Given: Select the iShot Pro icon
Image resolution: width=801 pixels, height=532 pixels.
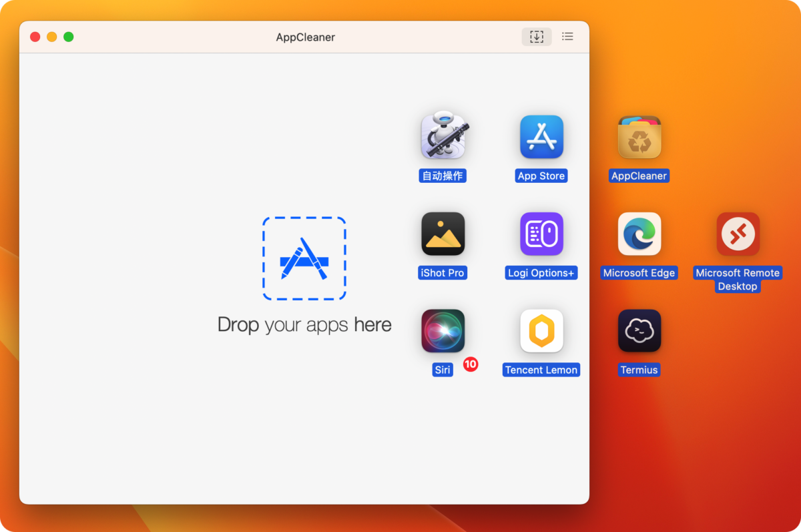Looking at the screenshot, I should coord(443,234).
